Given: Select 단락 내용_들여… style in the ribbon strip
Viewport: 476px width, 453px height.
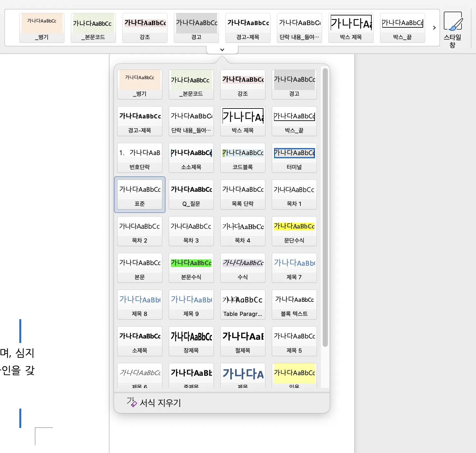Looking at the screenshot, I should tap(300, 28).
